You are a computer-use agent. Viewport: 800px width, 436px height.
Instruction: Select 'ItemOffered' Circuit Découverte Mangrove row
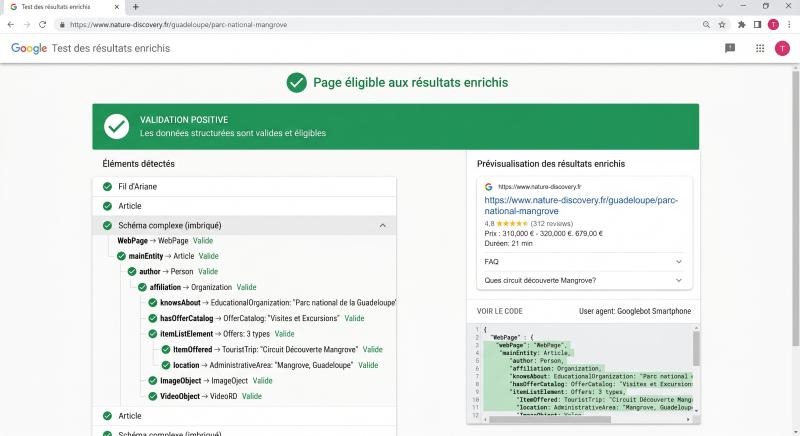[272, 349]
